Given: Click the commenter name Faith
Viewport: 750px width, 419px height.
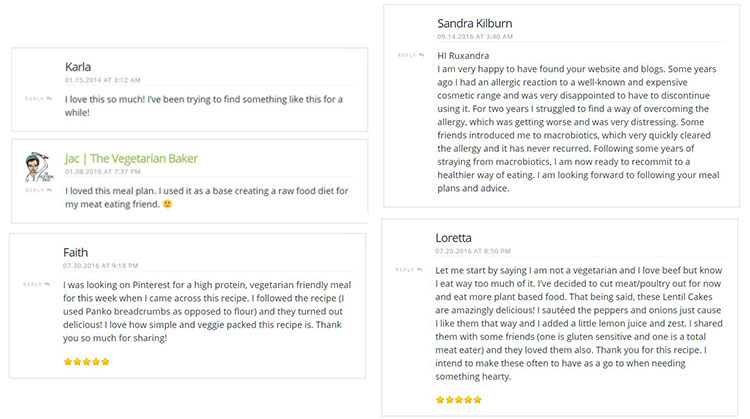Looking at the screenshot, I should 76,253.
